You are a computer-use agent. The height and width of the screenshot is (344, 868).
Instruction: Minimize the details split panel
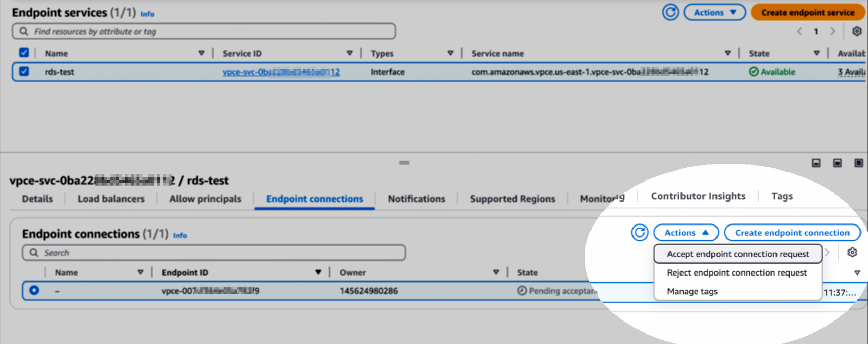[x=816, y=163]
